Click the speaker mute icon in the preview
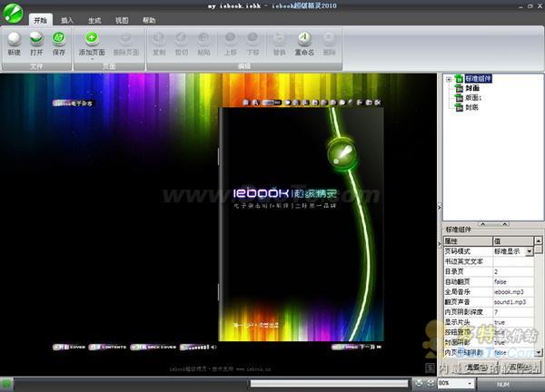545x392 pixels. click(x=213, y=347)
